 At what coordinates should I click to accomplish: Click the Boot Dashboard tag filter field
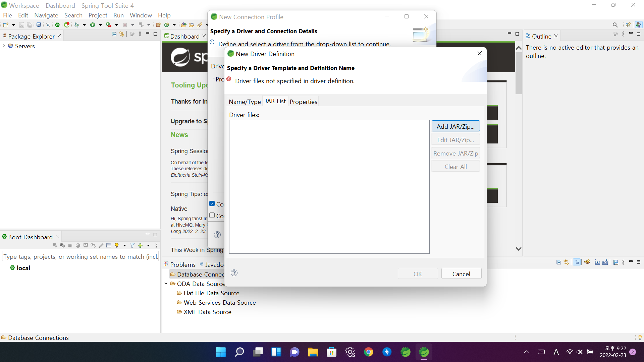[80, 257]
